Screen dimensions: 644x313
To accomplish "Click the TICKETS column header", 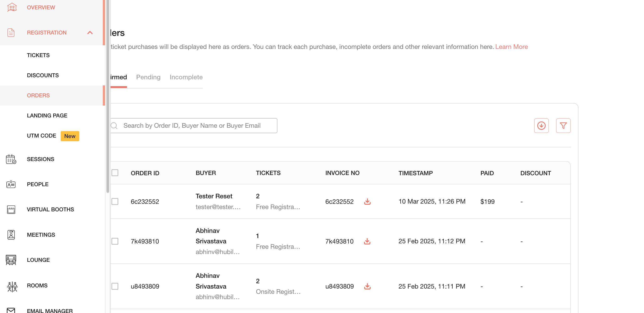I will click(268, 173).
